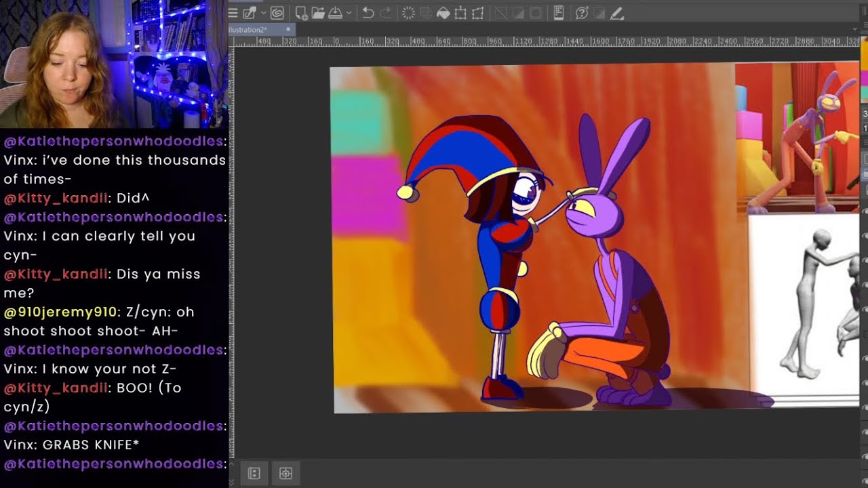The width and height of the screenshot is (868, 488).
Task: Open CLIP STUDIO via the spiral icon
Action: (277, 13)
